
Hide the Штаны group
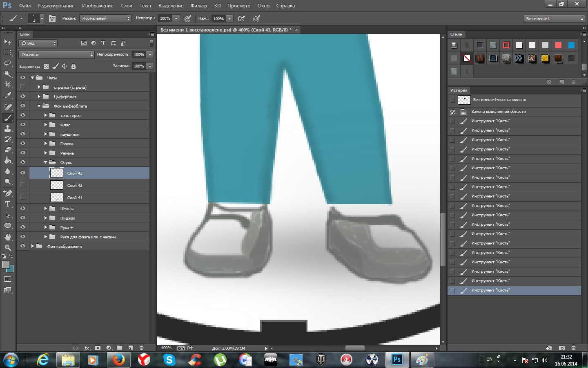[23, 209]
